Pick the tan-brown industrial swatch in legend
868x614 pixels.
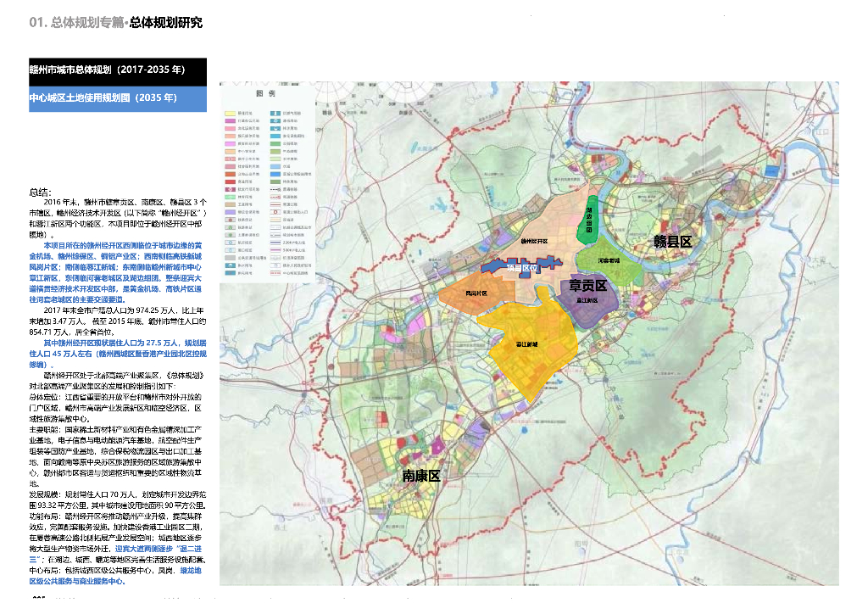click(x=230, y=204)
